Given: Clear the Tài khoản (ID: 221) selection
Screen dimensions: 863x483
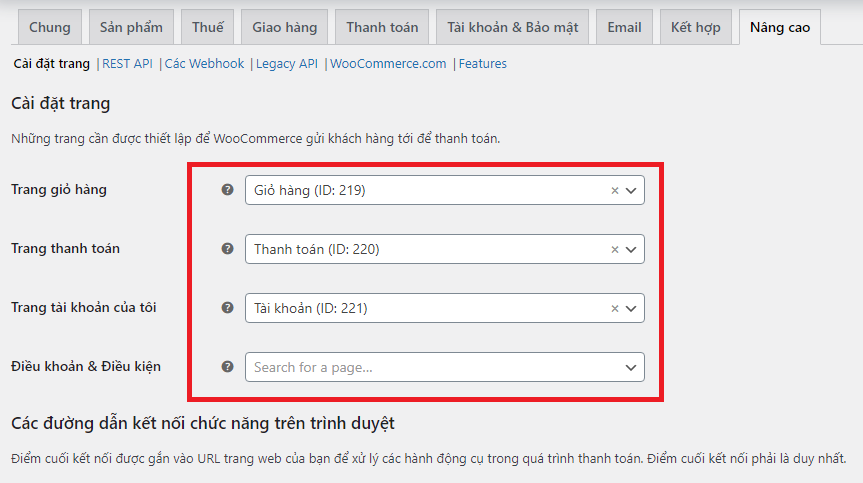Looking at the screenshot, I should [x=615, y=308].
